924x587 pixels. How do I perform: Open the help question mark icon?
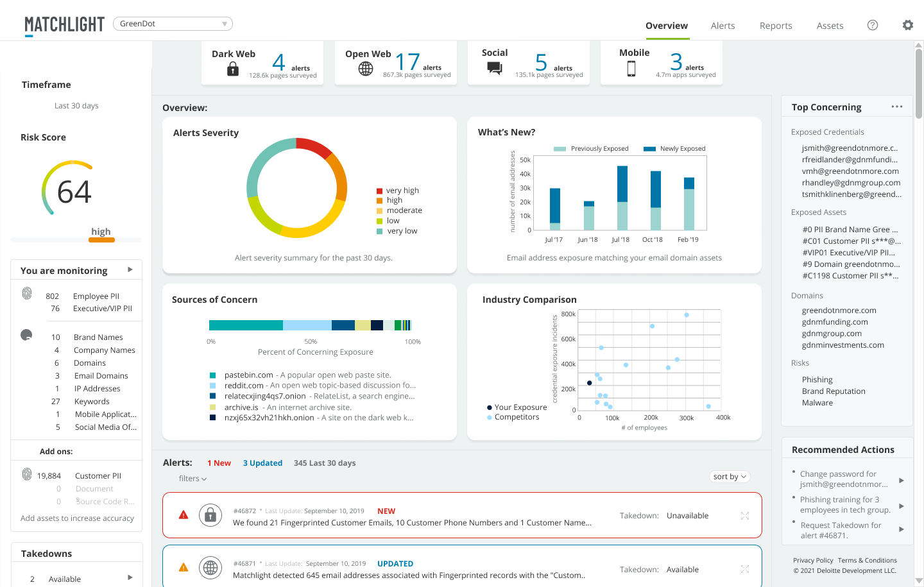(x=873, y=25)
